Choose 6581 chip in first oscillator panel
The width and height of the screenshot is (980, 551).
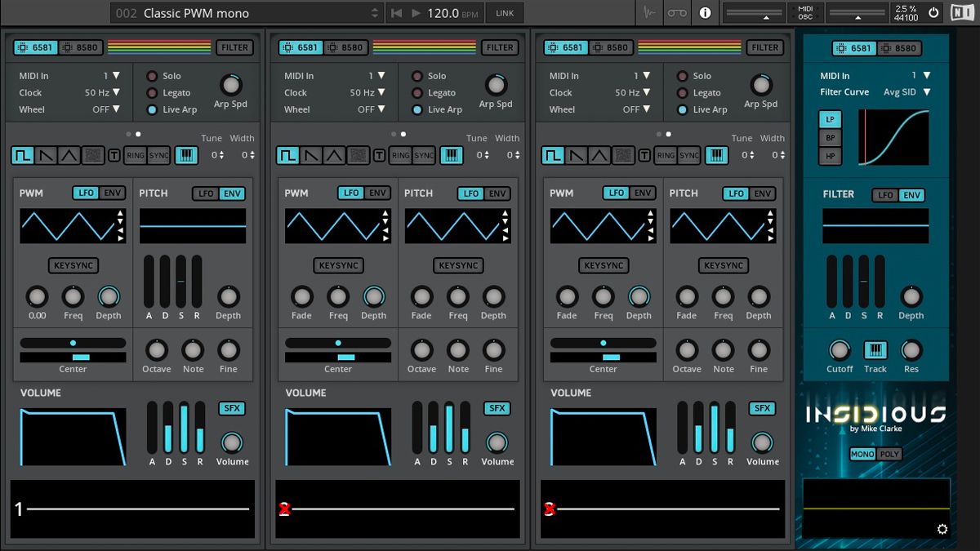tap(35, 47)
